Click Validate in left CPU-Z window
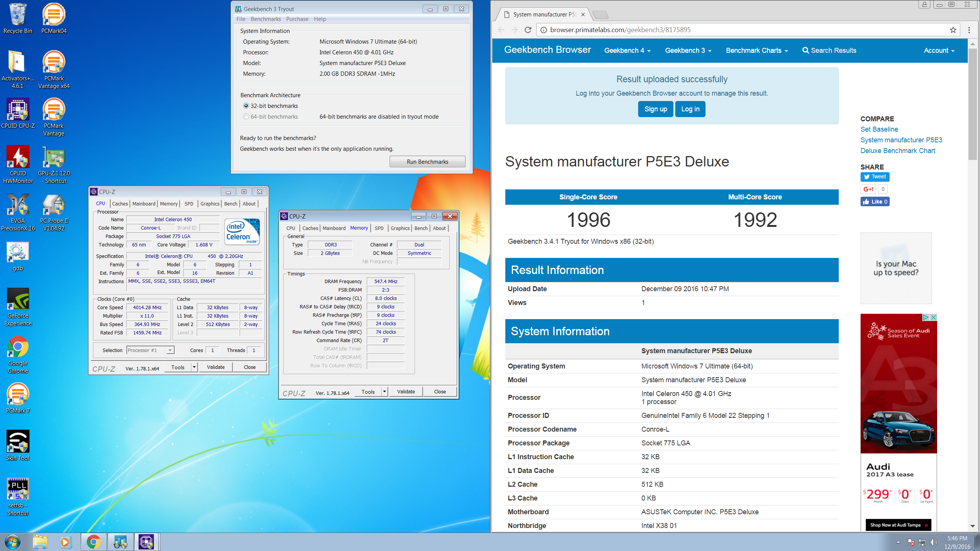The width and height of the screenshot is (980, 551). click(216, 367)
